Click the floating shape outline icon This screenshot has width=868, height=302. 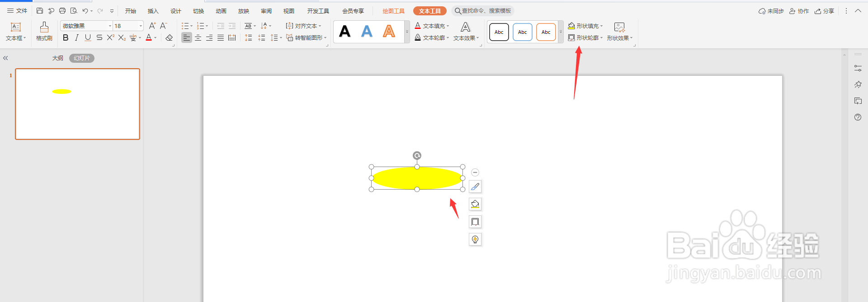(475, 222)
